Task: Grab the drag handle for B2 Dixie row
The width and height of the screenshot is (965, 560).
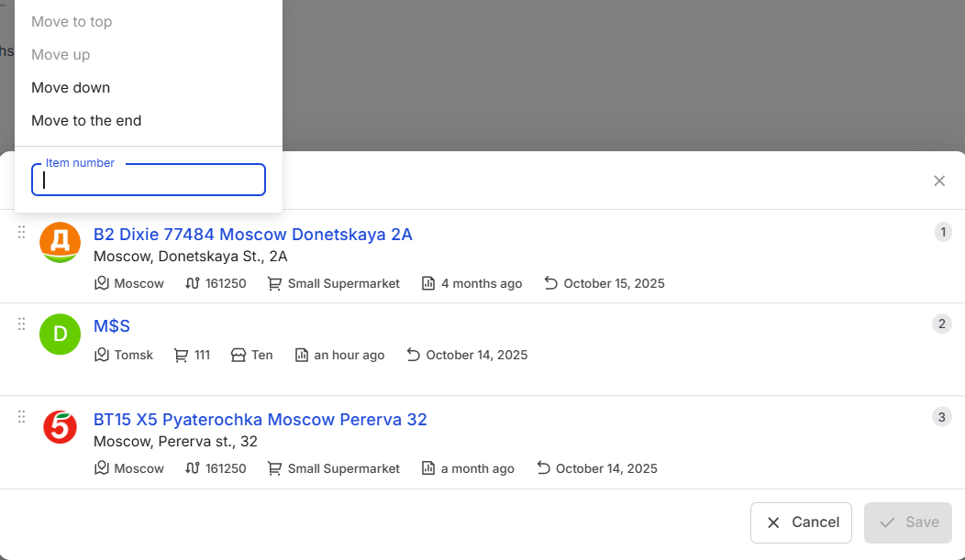Action: pos(21,233)
